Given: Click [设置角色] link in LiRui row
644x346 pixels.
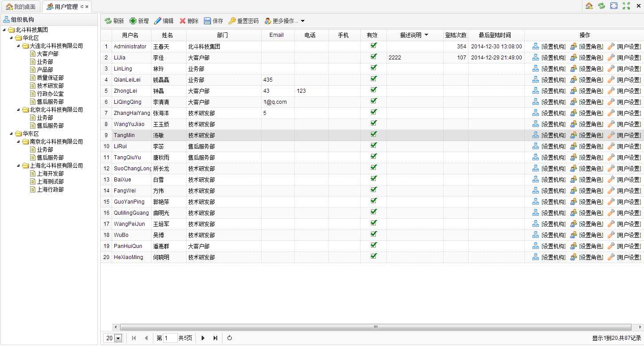Looking at the screenshot, I should (x=591, y=146).
